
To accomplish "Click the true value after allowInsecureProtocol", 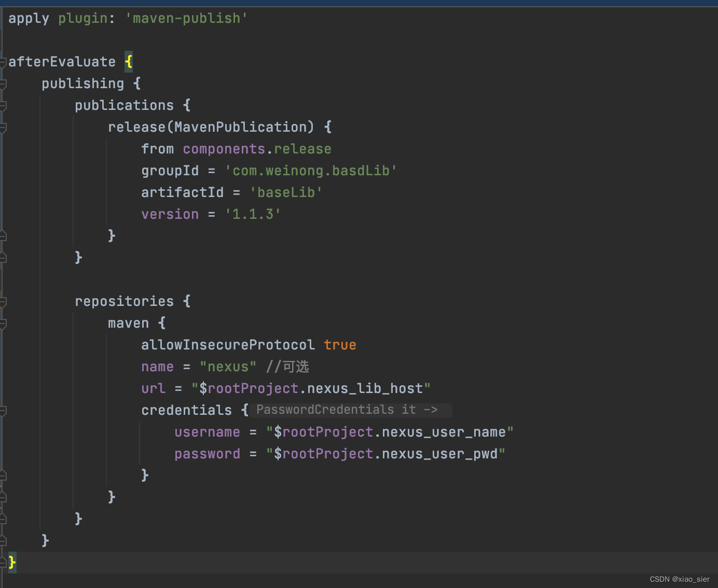I will pos(340,344).
